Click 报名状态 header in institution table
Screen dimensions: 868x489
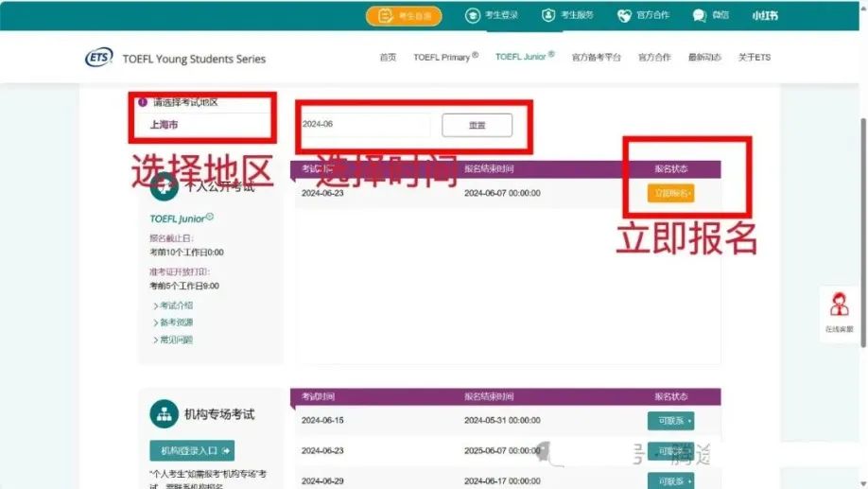pos(670,396)
